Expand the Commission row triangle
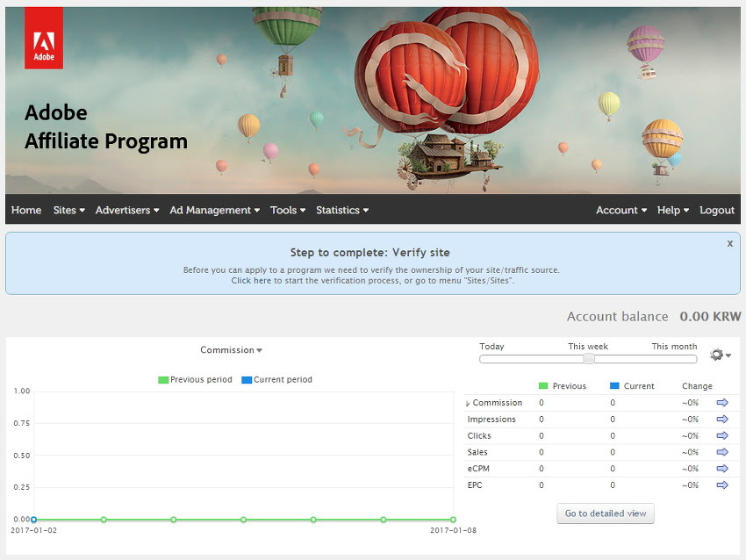 point(468,404)
